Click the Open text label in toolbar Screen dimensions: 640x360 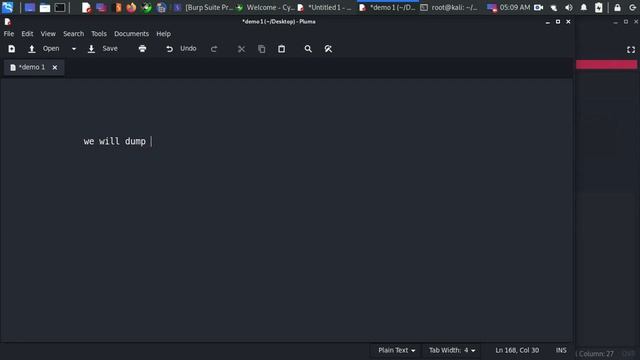(x=51, y=49)
